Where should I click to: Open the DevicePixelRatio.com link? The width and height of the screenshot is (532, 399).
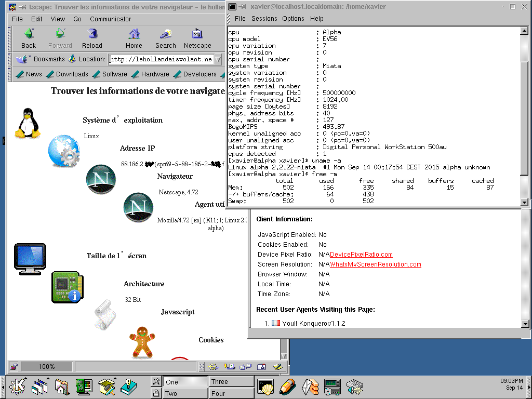361,255
